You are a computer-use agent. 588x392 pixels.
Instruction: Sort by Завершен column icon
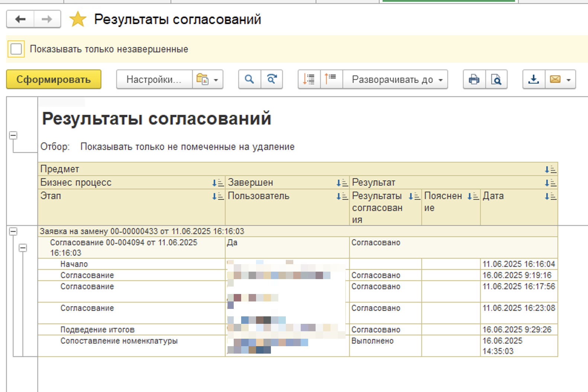coord(342,183)
